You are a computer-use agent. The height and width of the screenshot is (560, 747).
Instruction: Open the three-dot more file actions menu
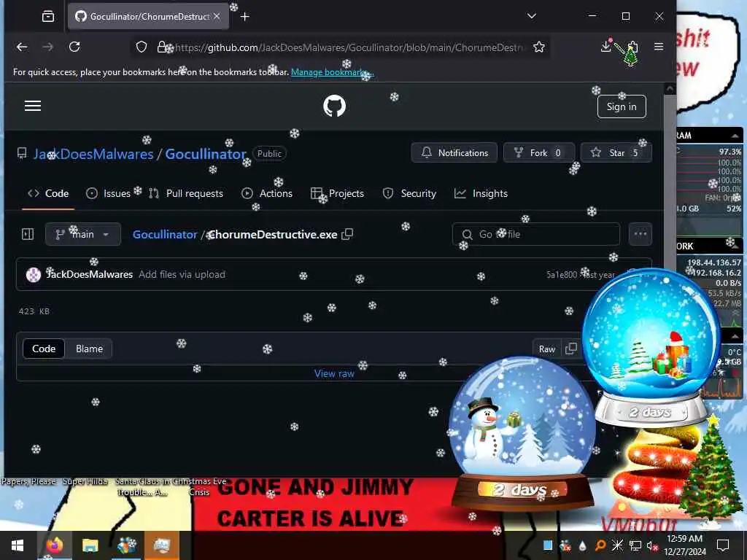coord(640,234)
